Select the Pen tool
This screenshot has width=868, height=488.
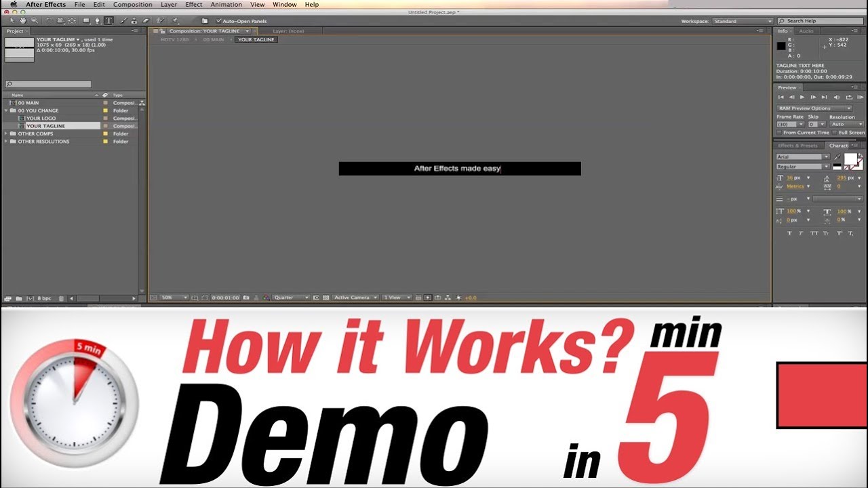tap(98, 20)
